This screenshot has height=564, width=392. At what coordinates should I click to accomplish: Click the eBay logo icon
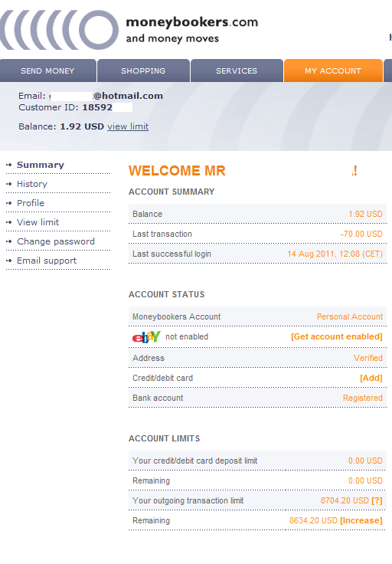click(146, 337)
